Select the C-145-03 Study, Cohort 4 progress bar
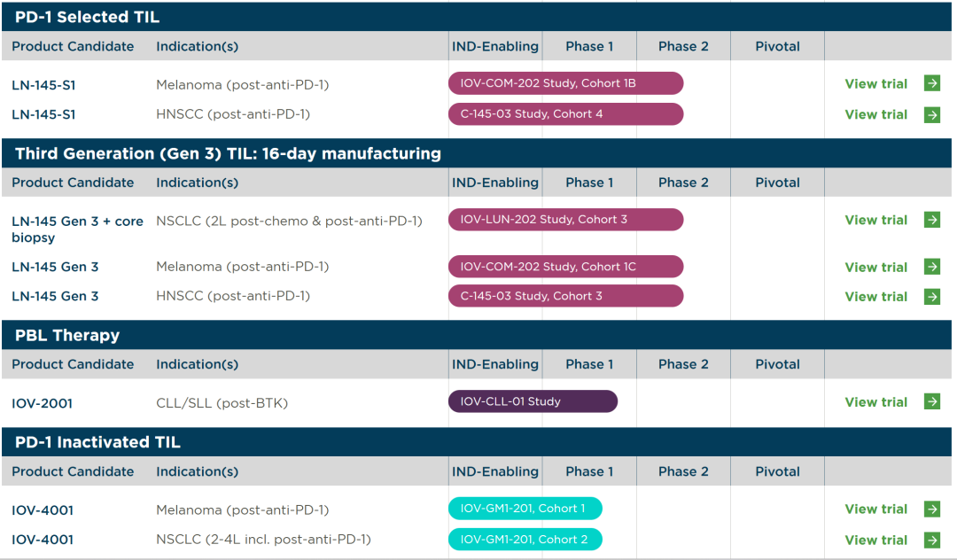Image resolution: width=957 pixels, height=560 pixels. point(565,113)
